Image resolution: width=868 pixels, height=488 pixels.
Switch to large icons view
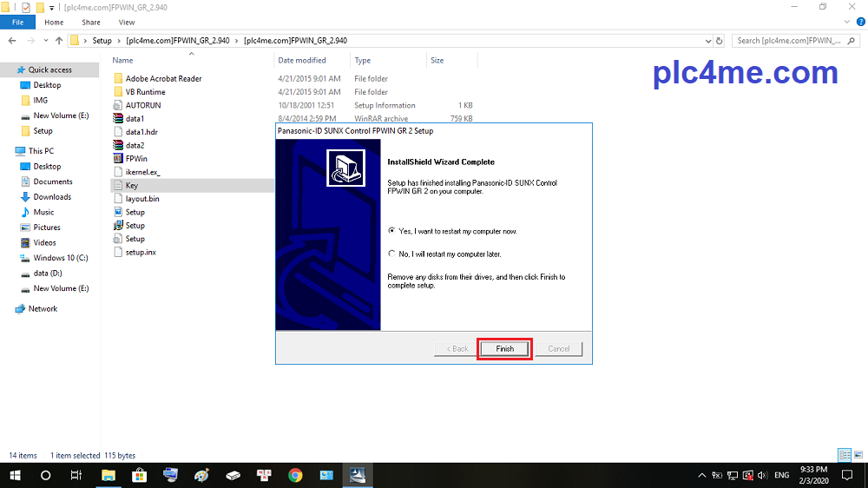coord(858,455)
